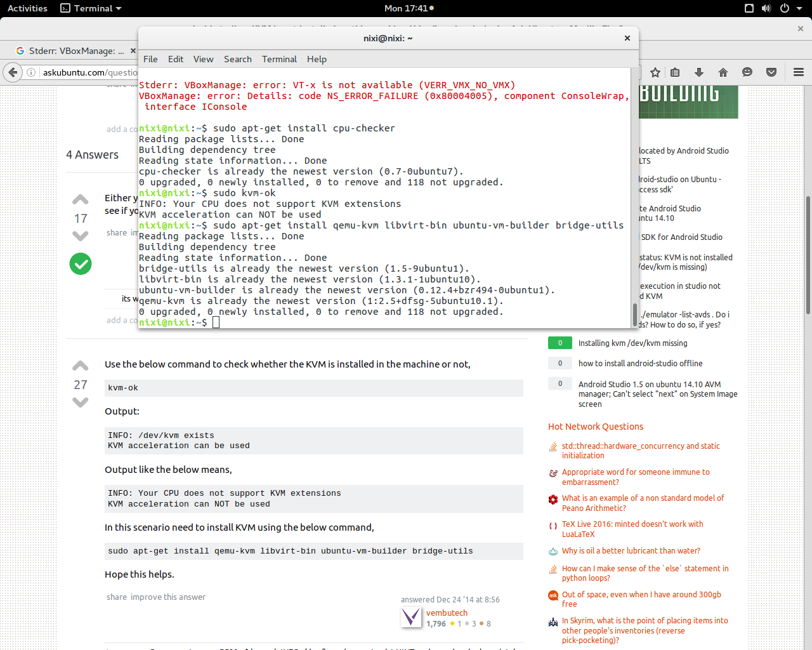The height and width of the screenshot is (650, 812).
Task: Open 'Installing kvm /dev/kvm missing' related question
Action: pos(632,343)
